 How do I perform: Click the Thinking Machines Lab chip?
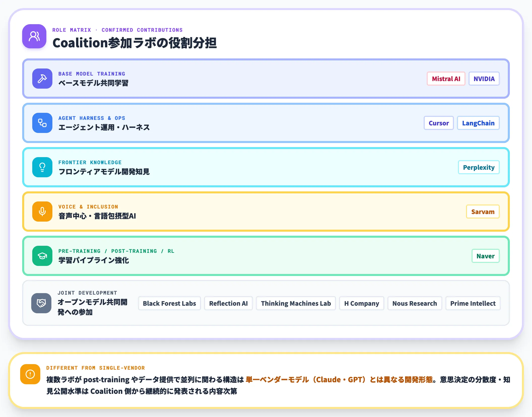[296, 303]
